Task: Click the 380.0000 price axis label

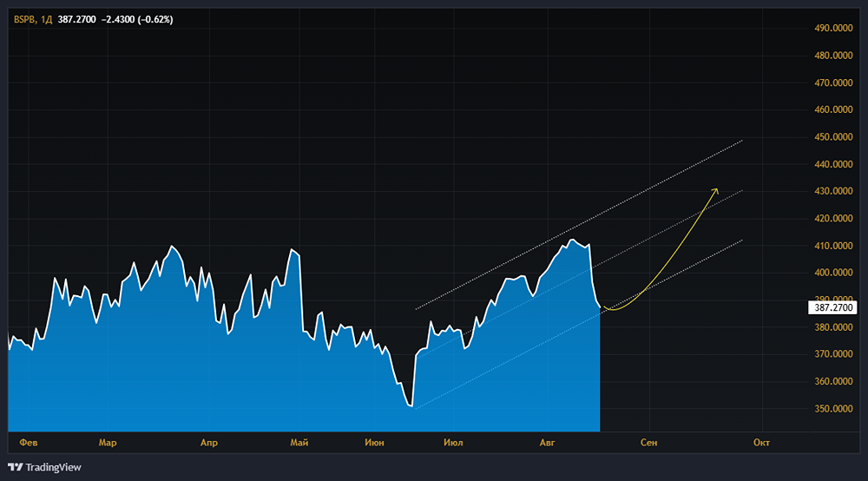Action: click(833, 327)
